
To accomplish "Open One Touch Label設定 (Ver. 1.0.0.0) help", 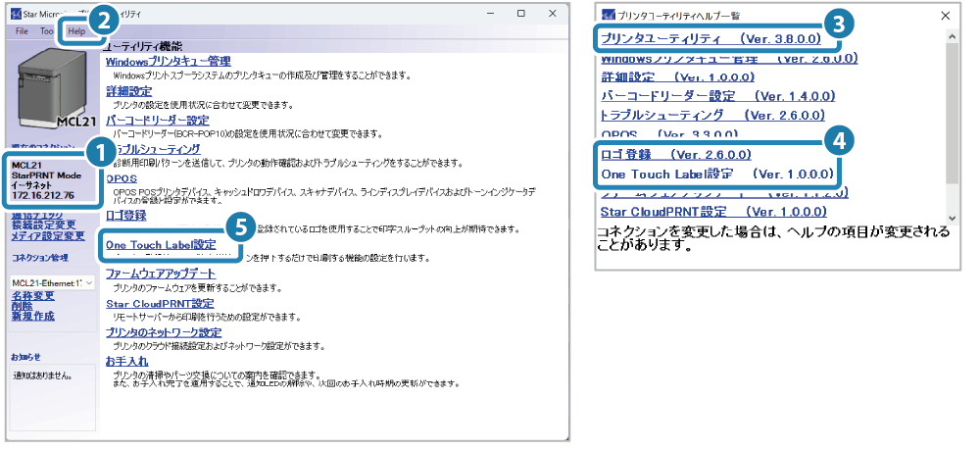I will click(717, 174).
